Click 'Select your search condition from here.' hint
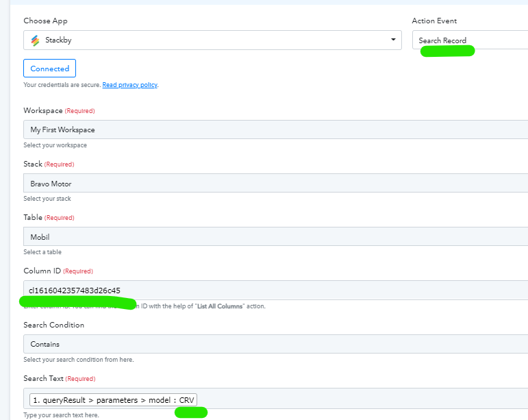The height and width of the screenshot is (420, 528). pos(79,360)
